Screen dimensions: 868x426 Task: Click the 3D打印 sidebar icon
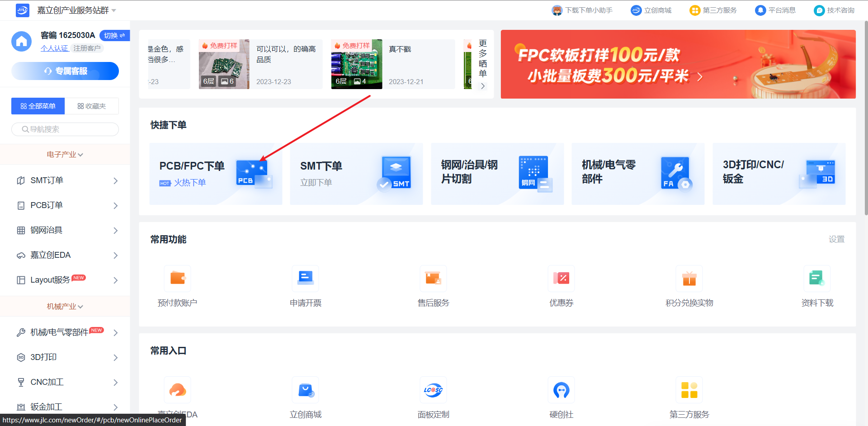coord(21,357)
